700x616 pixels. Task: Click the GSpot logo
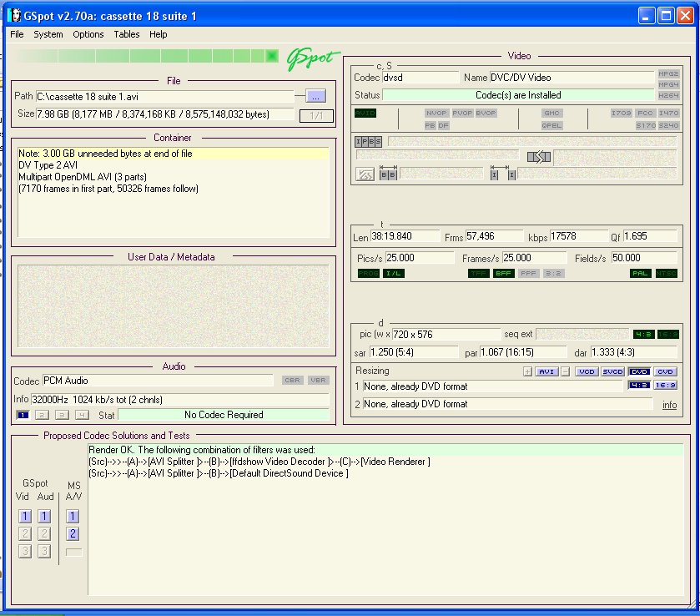[x=313, y=58]
